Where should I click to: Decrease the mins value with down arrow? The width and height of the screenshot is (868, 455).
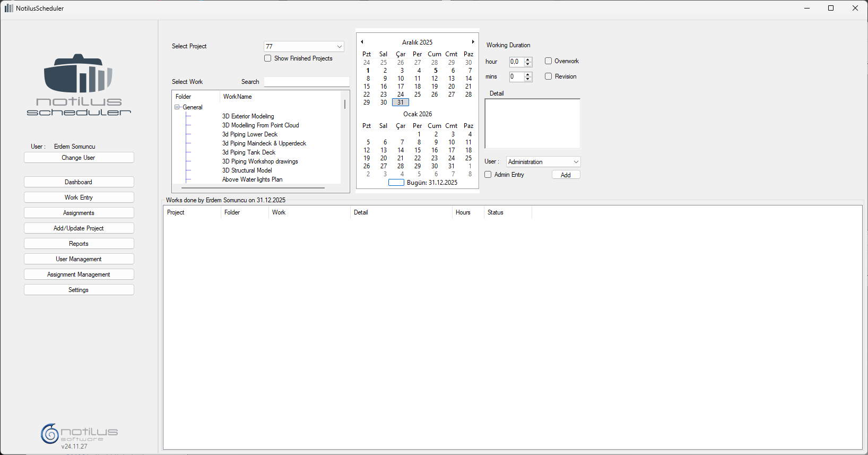pyautogui.click(x=528, y=79)
